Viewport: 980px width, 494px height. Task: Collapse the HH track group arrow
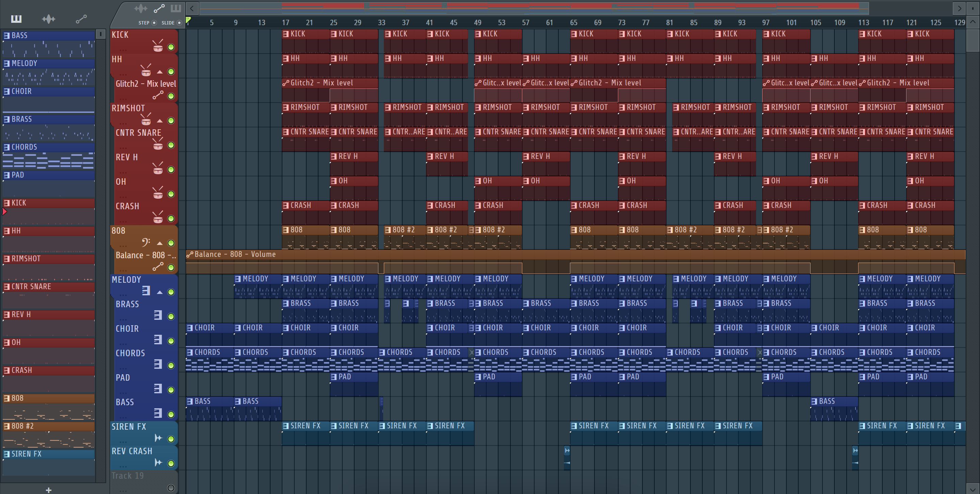160,71
